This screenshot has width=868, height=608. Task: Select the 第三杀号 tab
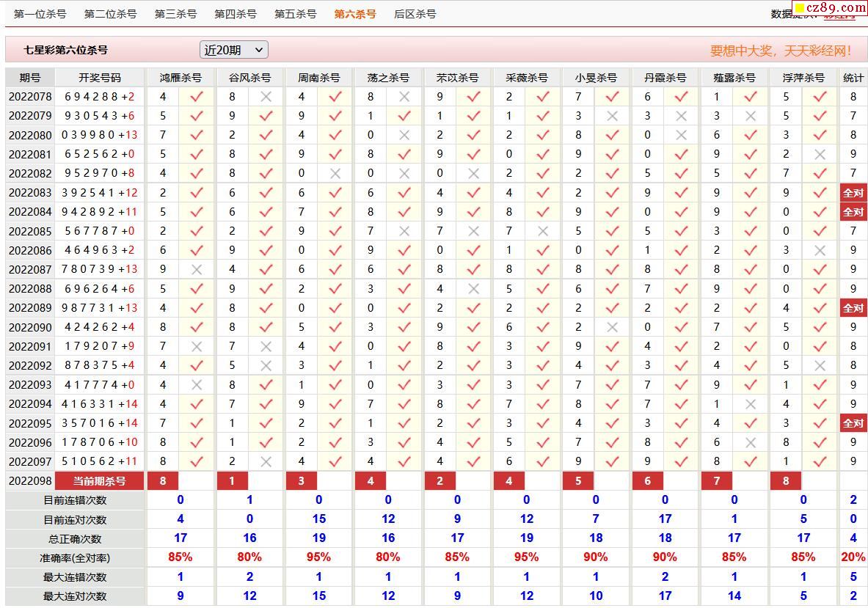click(x=175, y=14)
